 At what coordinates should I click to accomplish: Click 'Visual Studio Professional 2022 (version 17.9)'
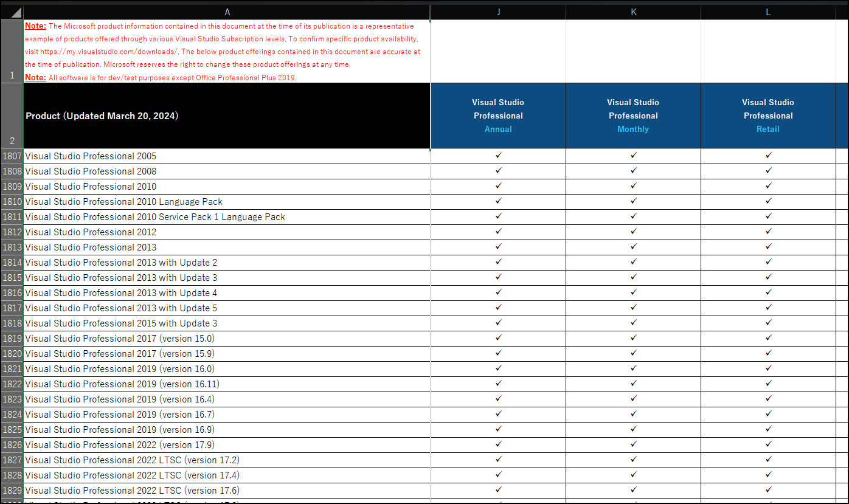click(227, 445)
